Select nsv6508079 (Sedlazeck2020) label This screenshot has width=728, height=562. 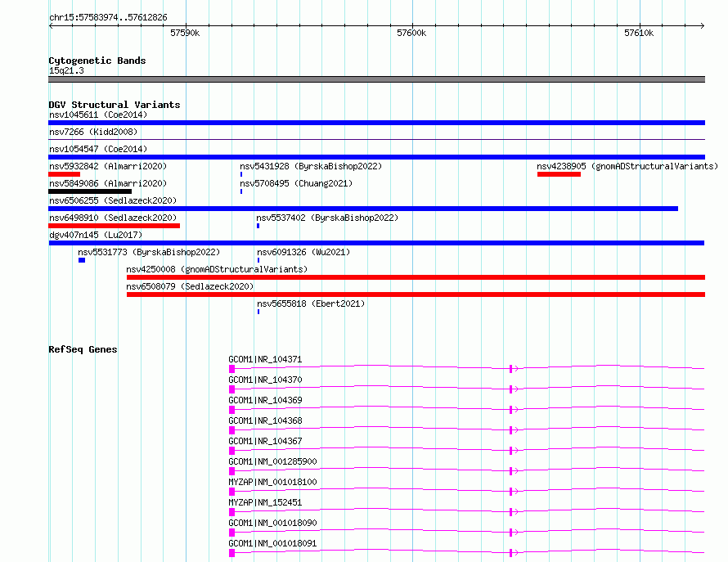pos(190,286)
